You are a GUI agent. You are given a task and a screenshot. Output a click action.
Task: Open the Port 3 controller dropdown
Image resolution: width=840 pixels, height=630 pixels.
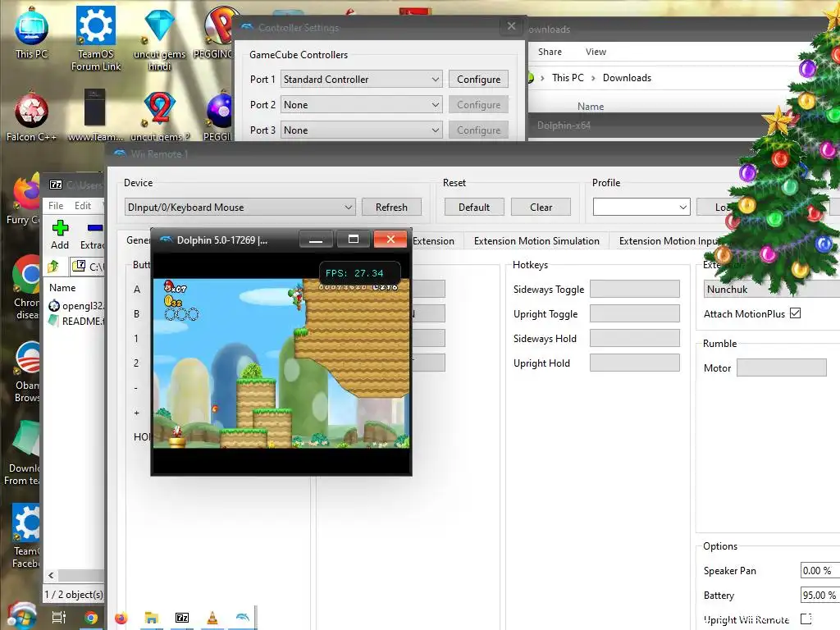(x=362, y=130)
